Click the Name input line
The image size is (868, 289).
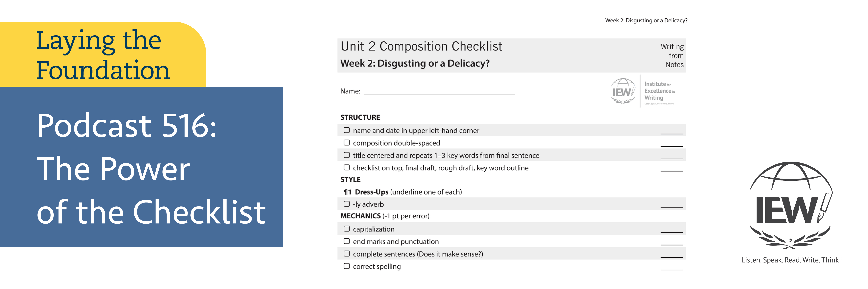pyautogui.click(x=439, y=92)
